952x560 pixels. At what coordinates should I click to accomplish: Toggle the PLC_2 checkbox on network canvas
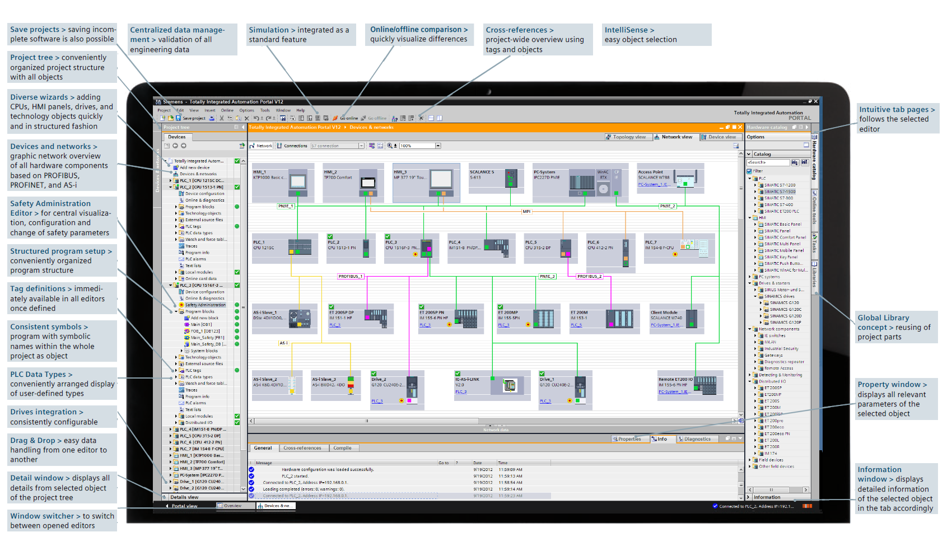[x=330, y=237]
